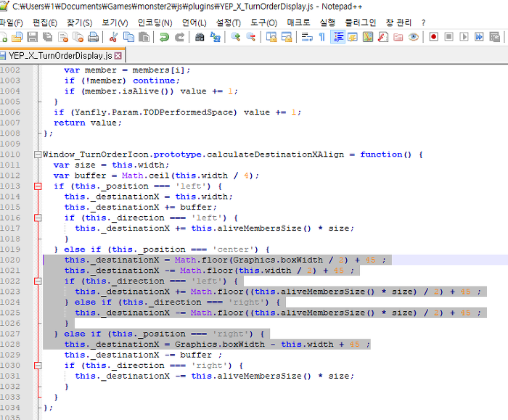Open the function list icon

(x=383, y=37)
